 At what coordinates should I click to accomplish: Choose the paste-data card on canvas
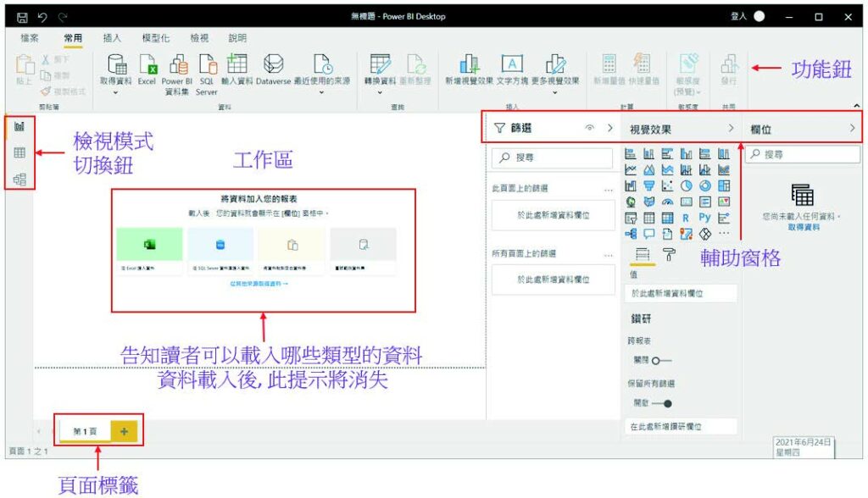tap(292, 252)
